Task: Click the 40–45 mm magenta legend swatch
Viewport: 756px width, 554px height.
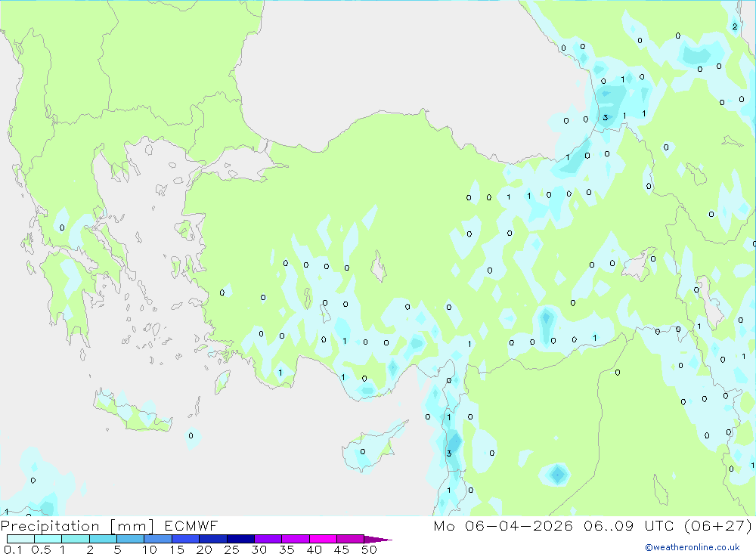Action: [323, 539]
